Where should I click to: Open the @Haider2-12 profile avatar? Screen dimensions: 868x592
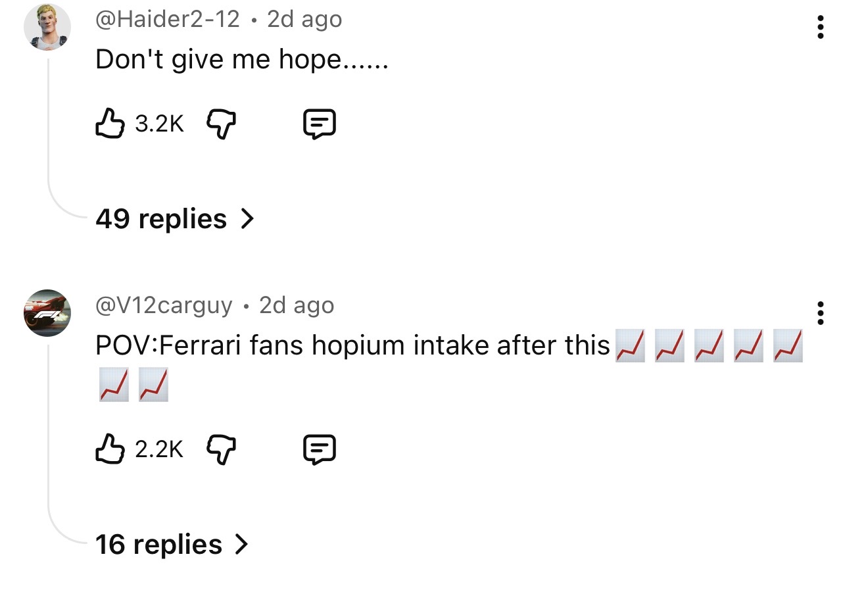click(47, 27)
